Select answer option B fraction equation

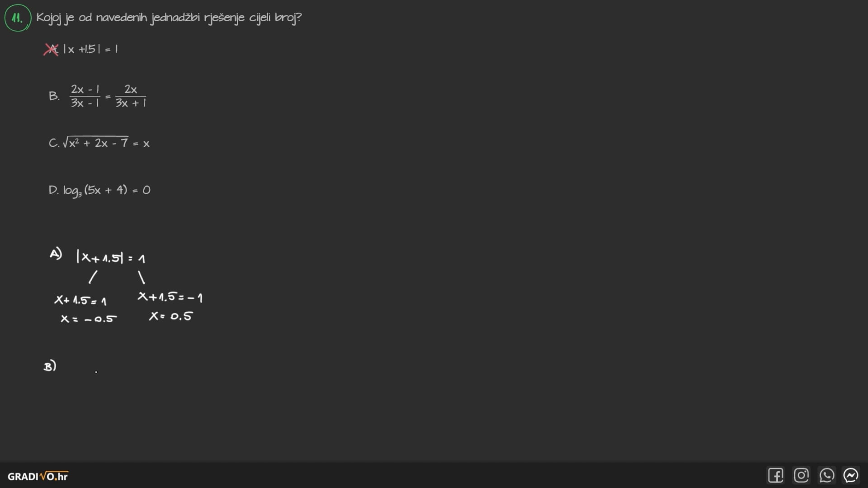pyautogui.click(x=108, y=96)
